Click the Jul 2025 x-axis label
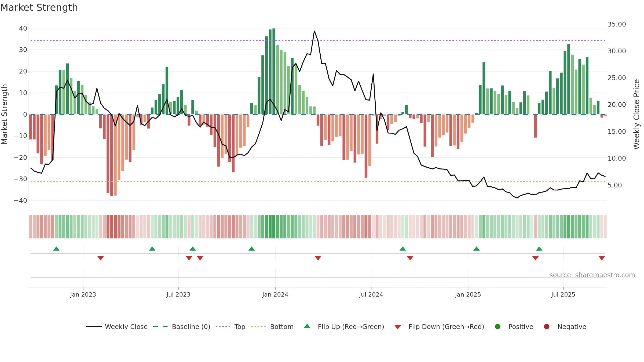The height and width of the screenshot is (362, 644). pyautogui.click(x=563, y=294)
